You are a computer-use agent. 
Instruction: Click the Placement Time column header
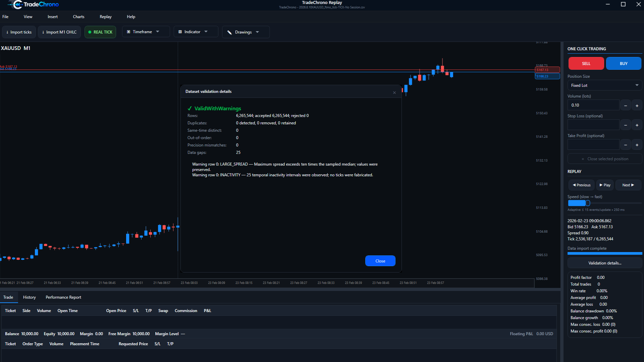[x=85, y=344]
